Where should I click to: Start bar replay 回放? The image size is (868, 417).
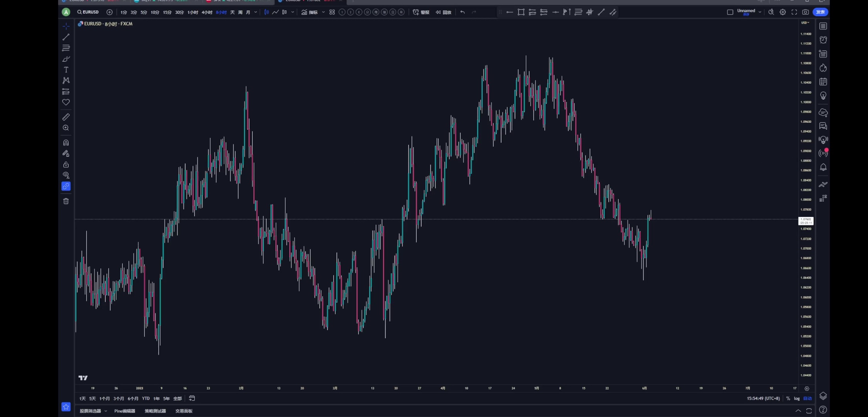(x=444, y=12)
